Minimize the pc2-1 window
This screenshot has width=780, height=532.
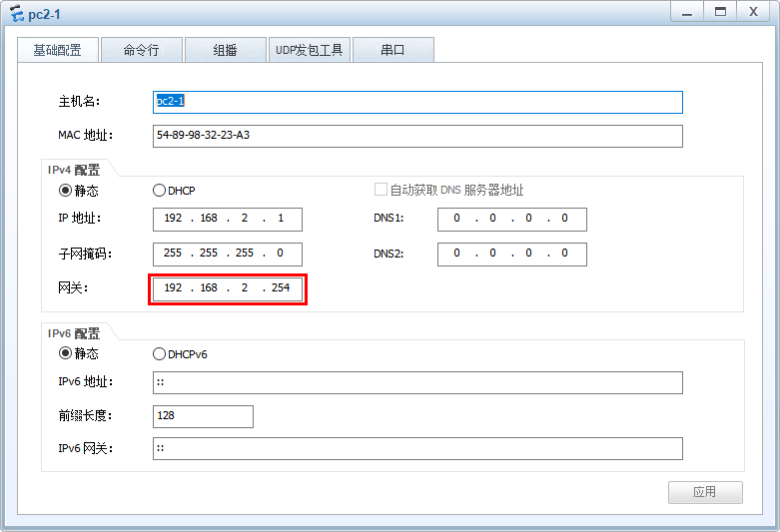[x=687, y=12]
